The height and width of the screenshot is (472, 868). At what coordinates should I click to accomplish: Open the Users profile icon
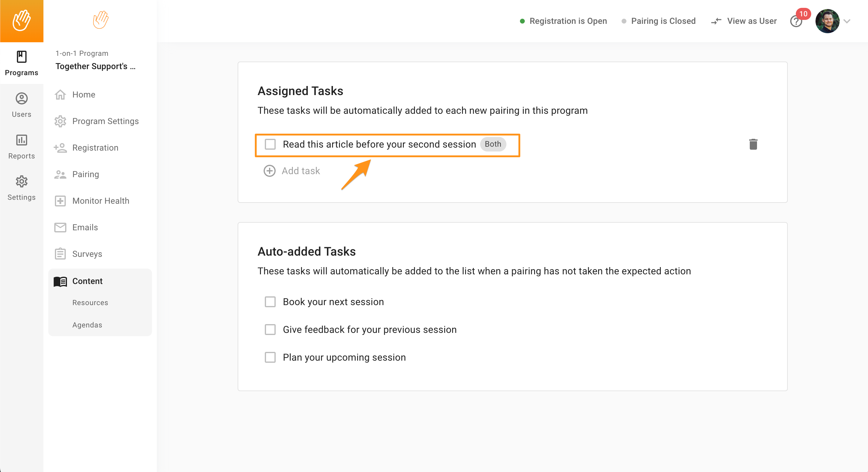22,98
